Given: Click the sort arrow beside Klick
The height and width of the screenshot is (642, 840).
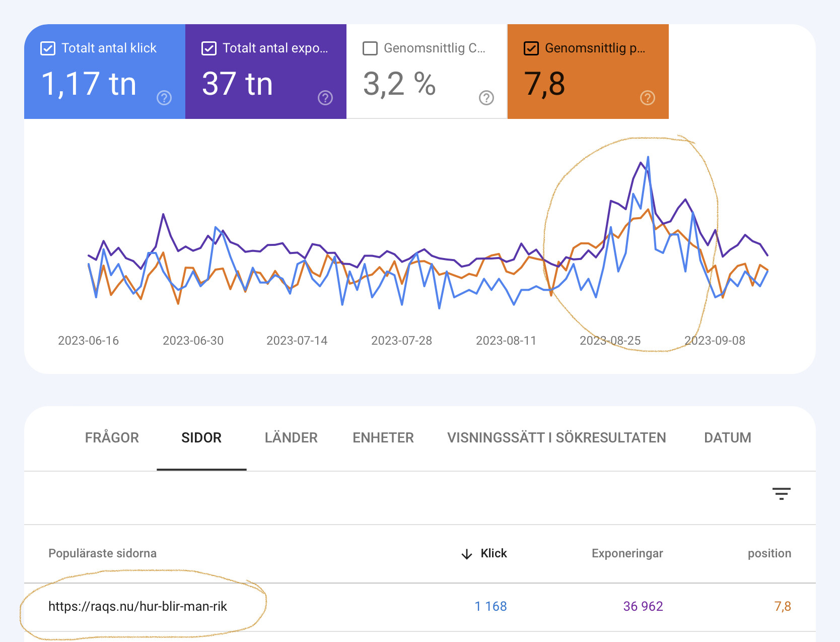Looking at the screenshot, I should 467,554.
